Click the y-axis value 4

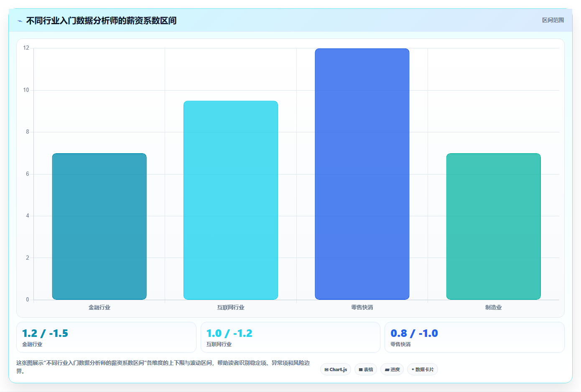point(28,216)
